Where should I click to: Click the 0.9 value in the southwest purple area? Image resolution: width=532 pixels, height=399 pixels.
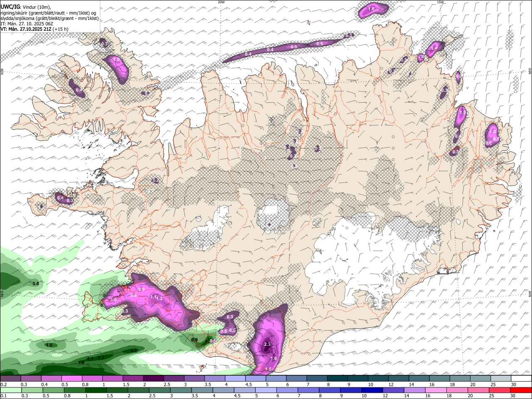(141, 290)
